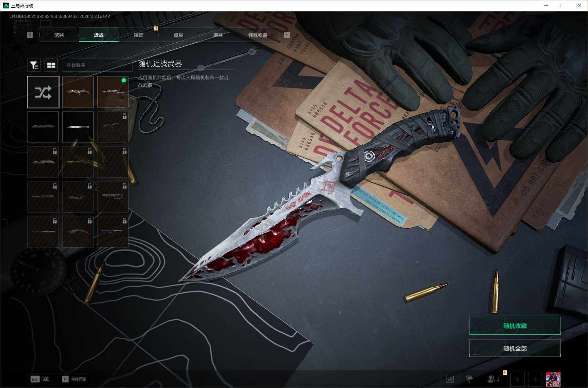Click the 随机全部 button

pos(515,348)
